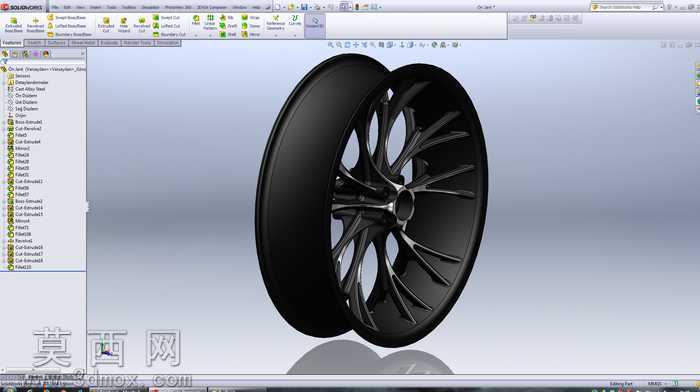Expand Boss-Extrude1 tree node
Screen dimensions: 700x392
pos(4,122)
